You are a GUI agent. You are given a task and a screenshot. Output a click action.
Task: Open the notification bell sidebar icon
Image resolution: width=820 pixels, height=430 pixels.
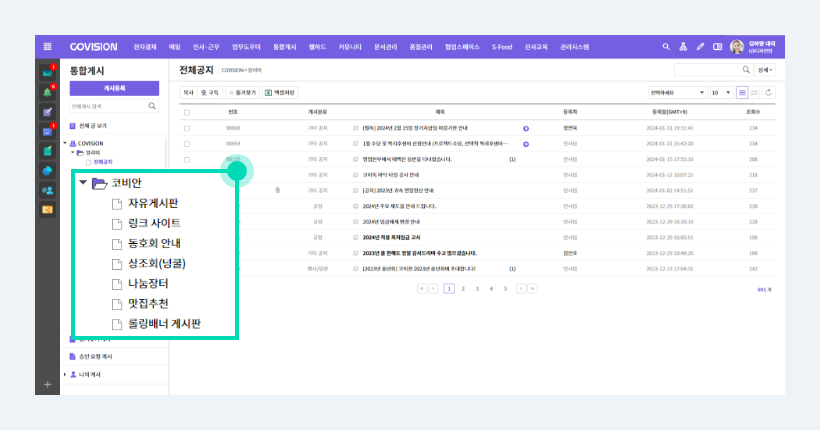pyautogui.click(x=48, y=92)
